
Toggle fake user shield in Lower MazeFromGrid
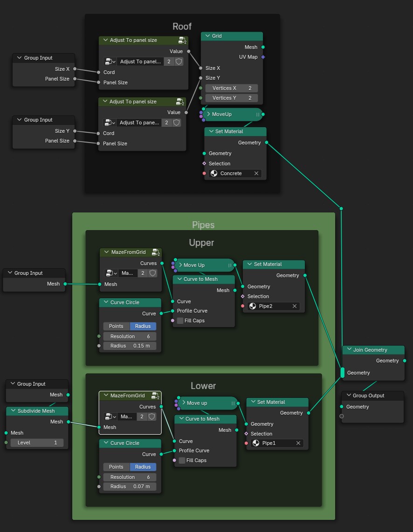click(151, 416)
